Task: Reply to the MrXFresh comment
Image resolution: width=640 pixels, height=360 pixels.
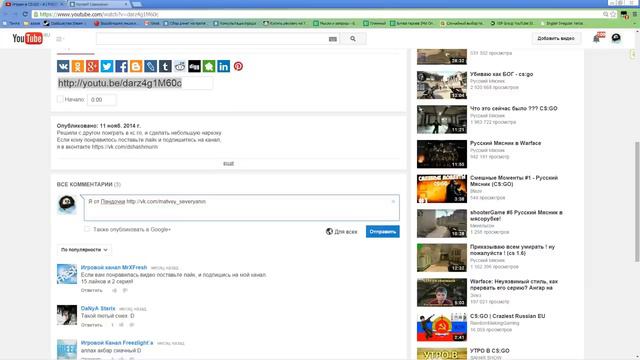Action: (92, 290)
